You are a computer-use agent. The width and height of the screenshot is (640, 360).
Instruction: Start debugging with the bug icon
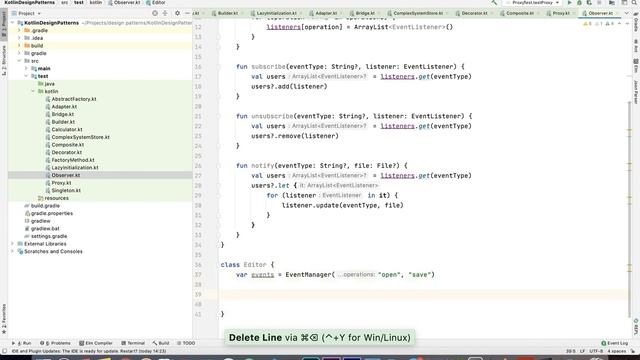[x=580, y=2]
